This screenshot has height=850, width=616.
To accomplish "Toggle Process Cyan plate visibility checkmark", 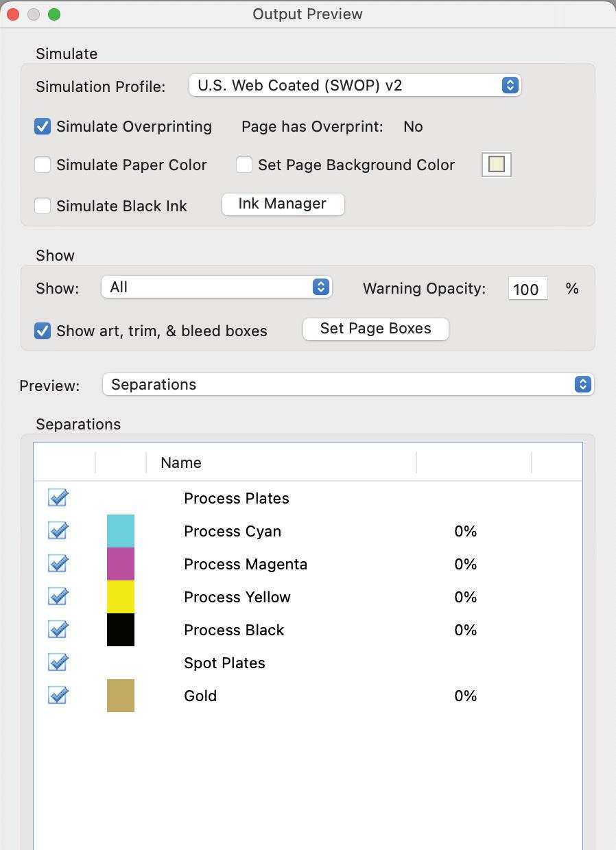I will click(58, 530).
